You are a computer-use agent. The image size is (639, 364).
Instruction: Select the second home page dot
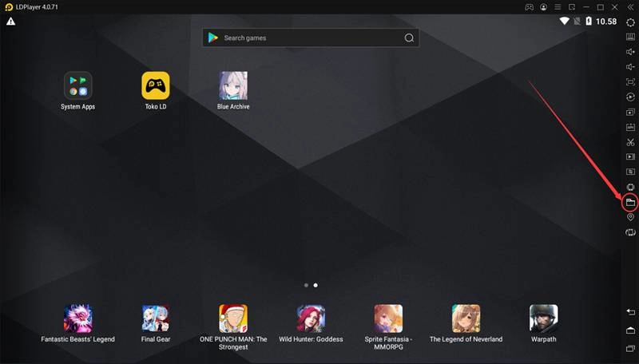316,286
